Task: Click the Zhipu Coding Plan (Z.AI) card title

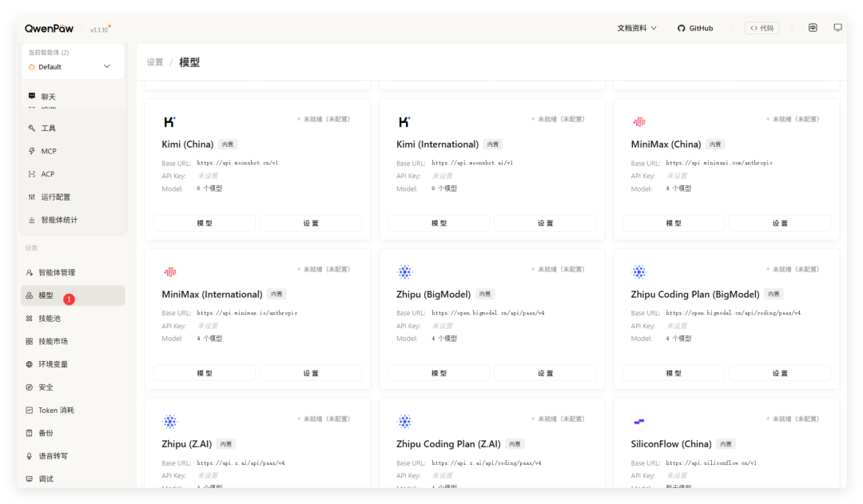Action: coord(448,444)
